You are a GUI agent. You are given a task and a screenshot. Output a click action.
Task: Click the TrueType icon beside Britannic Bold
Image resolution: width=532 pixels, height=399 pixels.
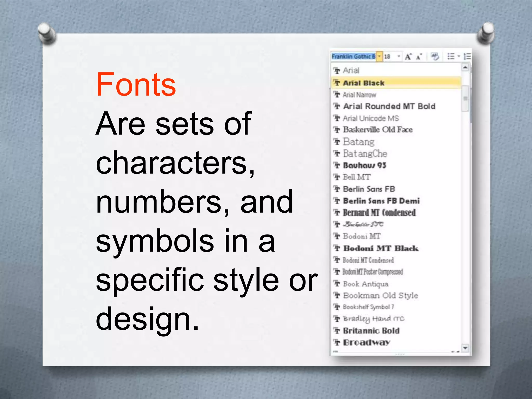coord(337,331)
